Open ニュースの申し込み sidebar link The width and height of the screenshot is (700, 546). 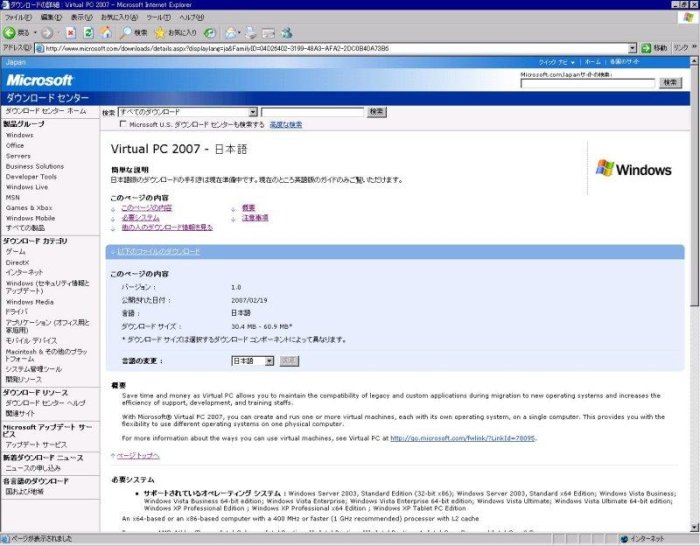33,468
